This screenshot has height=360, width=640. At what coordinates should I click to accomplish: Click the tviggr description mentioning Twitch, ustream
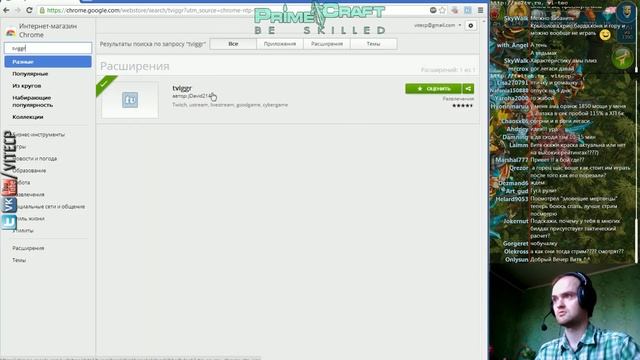[230, 105]
